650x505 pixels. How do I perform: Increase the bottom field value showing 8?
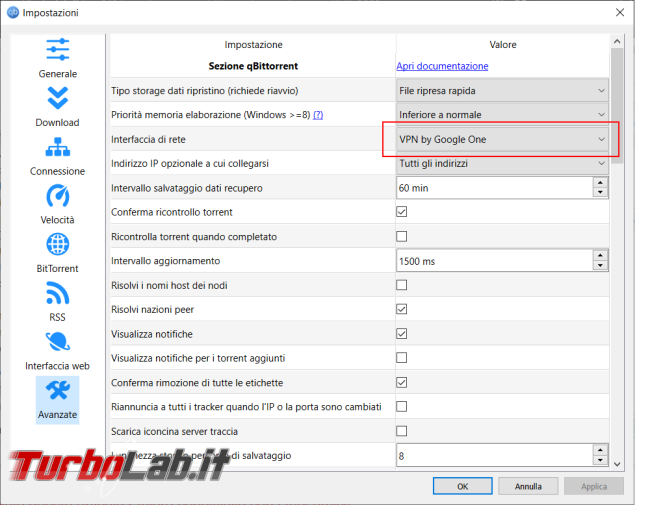[600, 450]
